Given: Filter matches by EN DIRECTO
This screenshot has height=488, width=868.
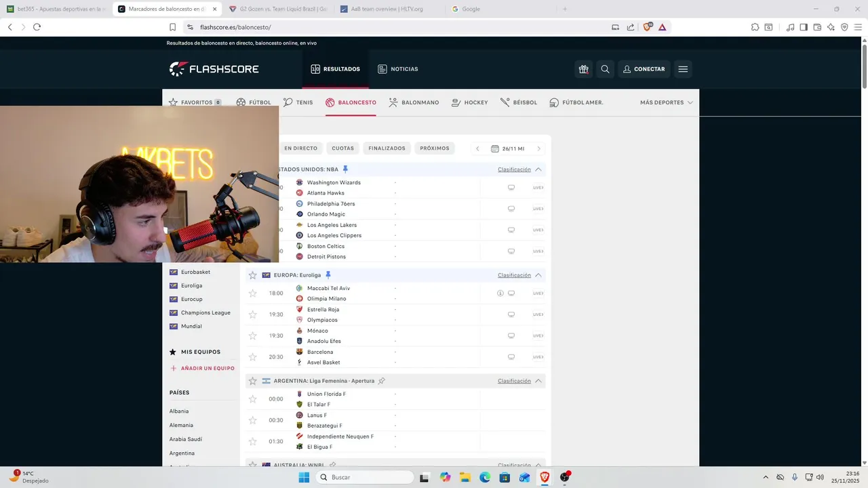Looking at the screenshot, I should 301,148.
